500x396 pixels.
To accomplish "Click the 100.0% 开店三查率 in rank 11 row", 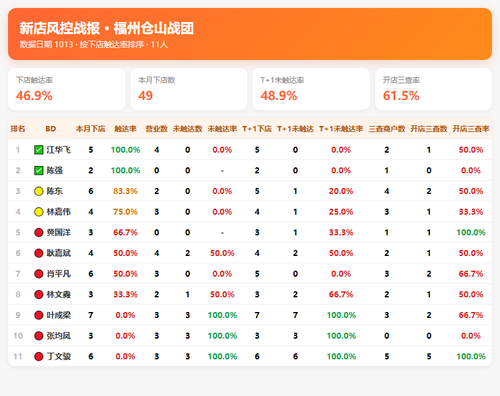I will pyautogui.click(x=471, y=357).
